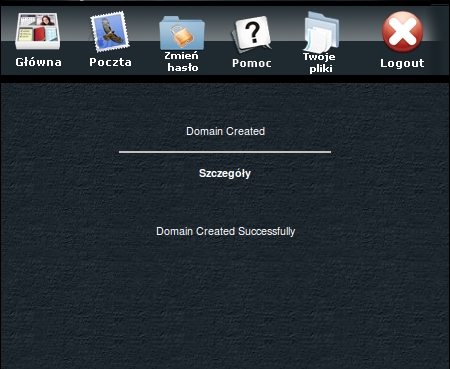Click the Domain Created Successfully message
This screenshot has height=369, width=450.
(226, 231)
